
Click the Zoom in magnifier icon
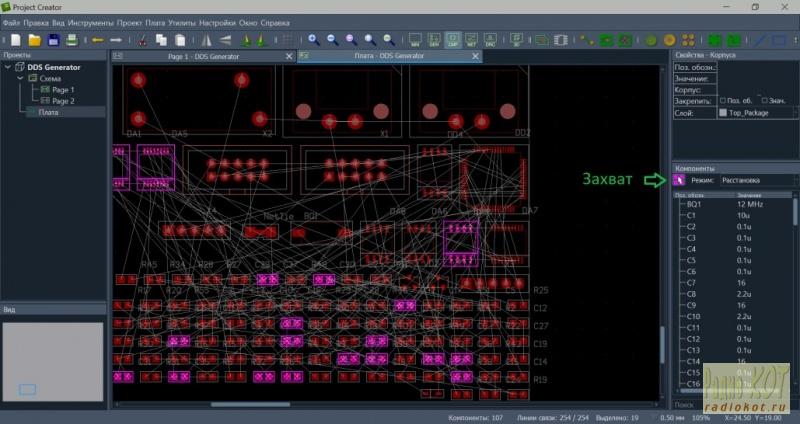click(x=313, y=40)
